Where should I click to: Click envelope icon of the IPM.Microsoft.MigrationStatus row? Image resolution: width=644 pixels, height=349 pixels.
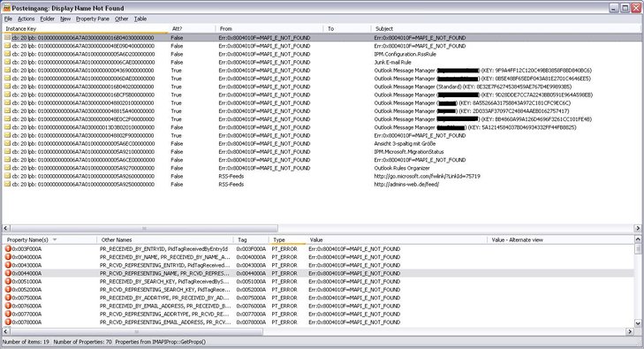pos(7,151)
